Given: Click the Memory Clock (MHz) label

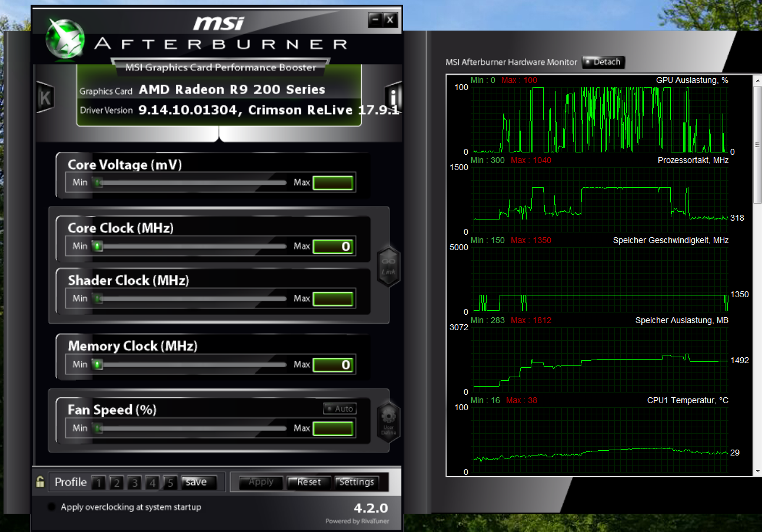Looking at the screenshot, I should tap(132, 346).
